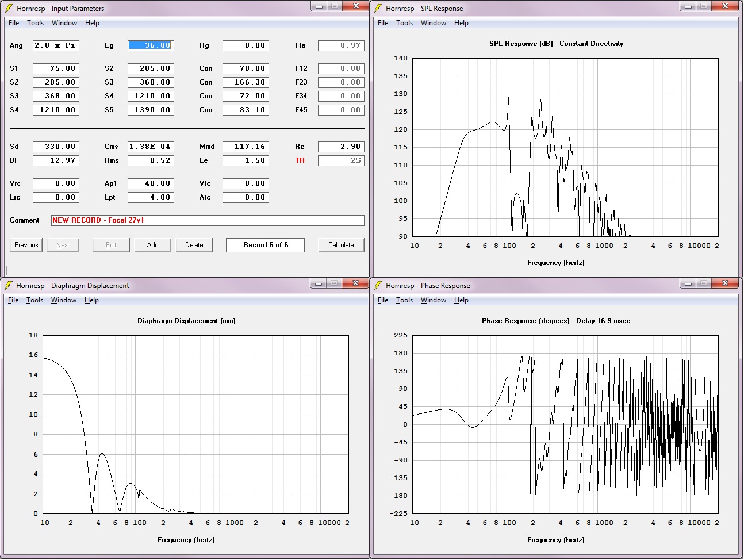This screenshot has width=744, height=560.
Task: Click the Comment field NEW RECORD - Focal 27v1
Action: point(208,220)
